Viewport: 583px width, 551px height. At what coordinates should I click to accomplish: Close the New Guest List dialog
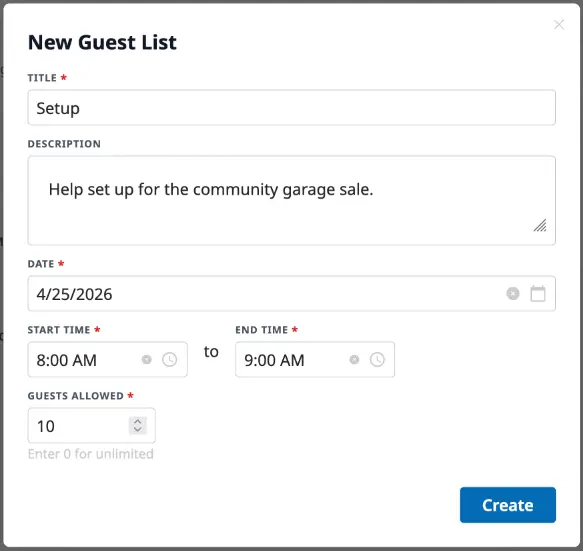pos(559,25)
